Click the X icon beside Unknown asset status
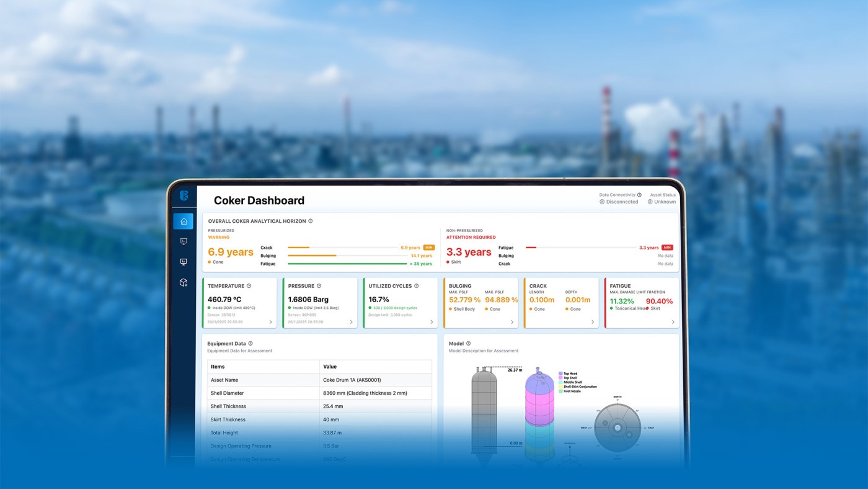Screen dimensions: 868x489 tap(650, 202)
